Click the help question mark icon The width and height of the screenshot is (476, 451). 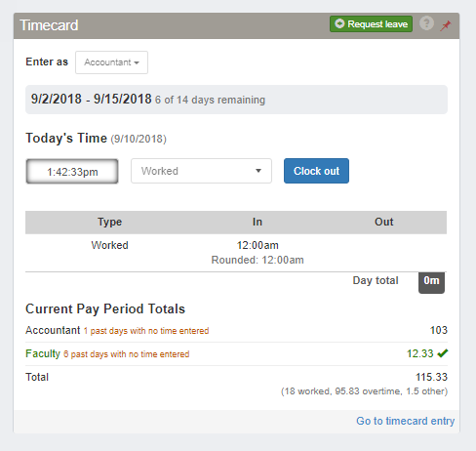426,23
